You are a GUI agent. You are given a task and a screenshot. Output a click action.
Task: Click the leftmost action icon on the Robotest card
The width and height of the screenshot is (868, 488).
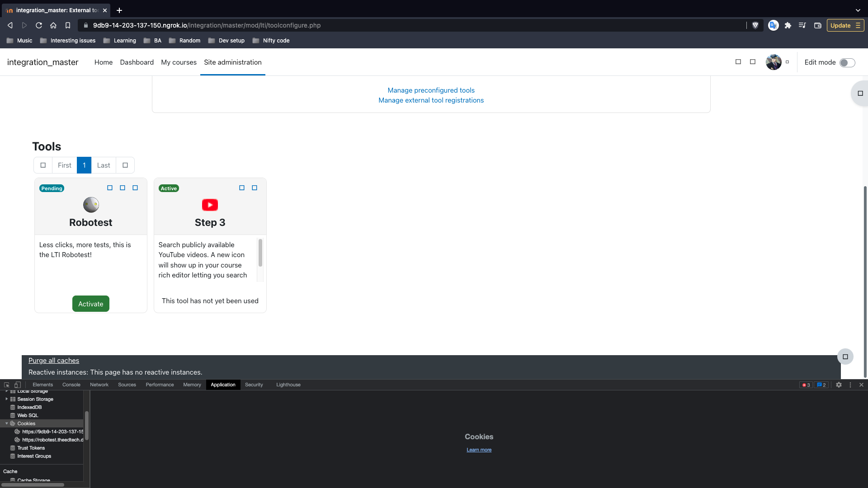click(110, 188)
